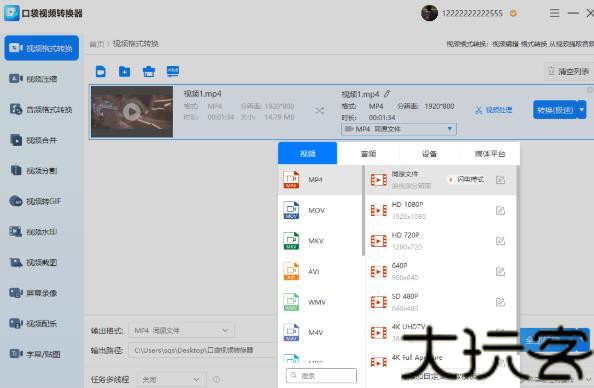The image size is (594, 388).
Task: Click the 视频处理 link
Action: [494, 110]
